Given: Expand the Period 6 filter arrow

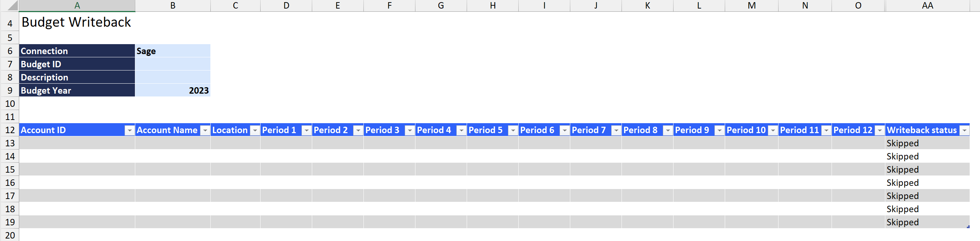Looking at the screenshot, I should coord(565,131).
